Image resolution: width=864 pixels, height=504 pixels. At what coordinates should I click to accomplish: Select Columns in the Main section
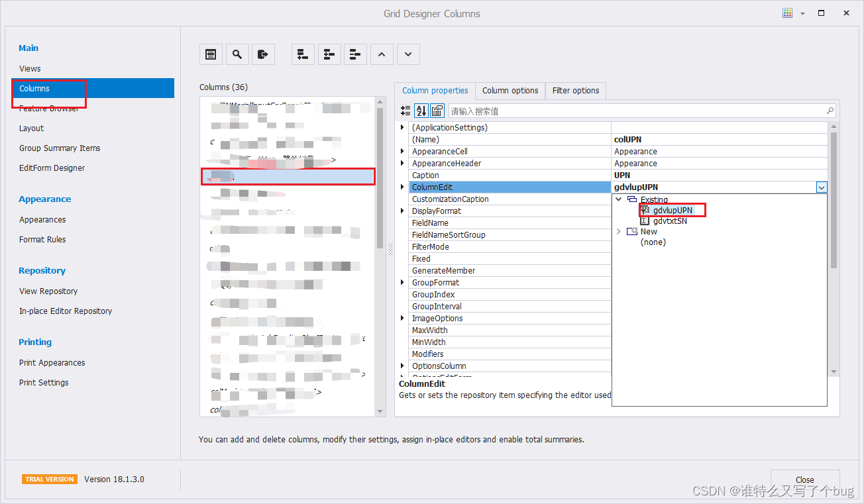pos(93,89)
